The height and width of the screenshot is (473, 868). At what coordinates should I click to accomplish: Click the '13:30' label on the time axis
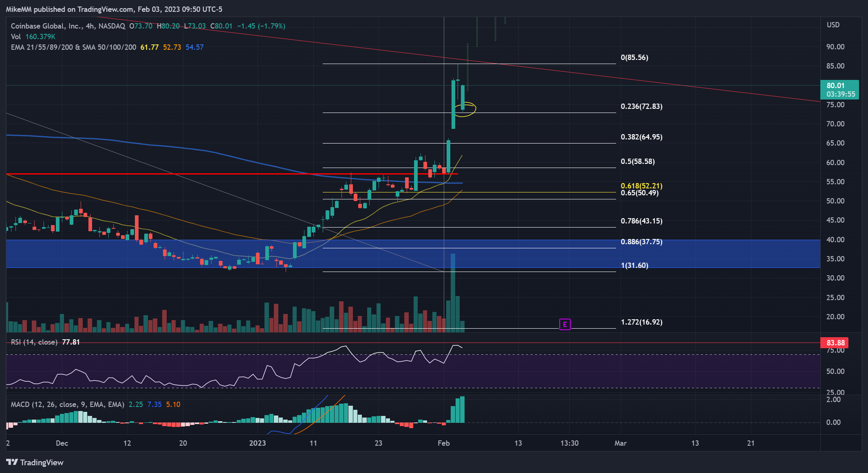pyautogui.click(x=569, y=443)
